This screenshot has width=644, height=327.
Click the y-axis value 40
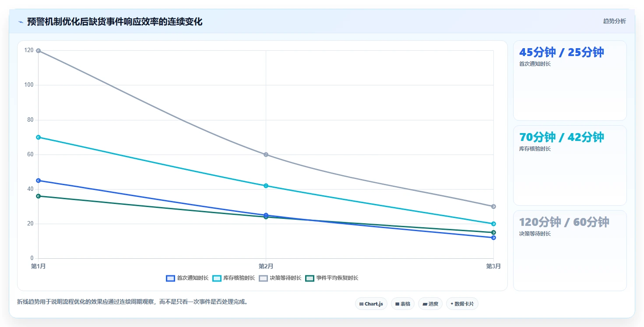30,189
